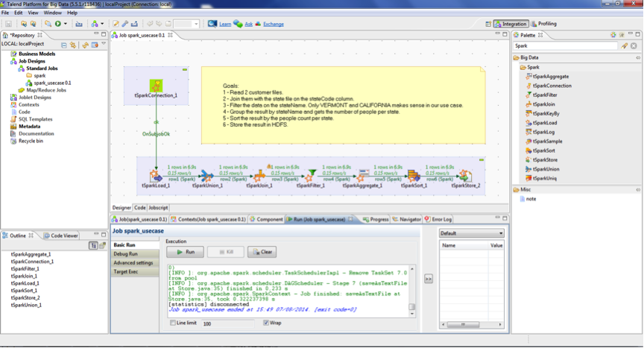Clear the Palette search with the X icon
Screen dimensions: 644x348
pyautogui.click(x=634, y=46)
